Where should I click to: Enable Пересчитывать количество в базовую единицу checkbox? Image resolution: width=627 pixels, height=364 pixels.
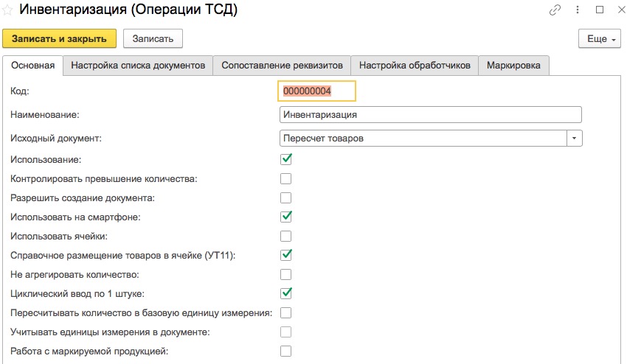coord(286,313)
